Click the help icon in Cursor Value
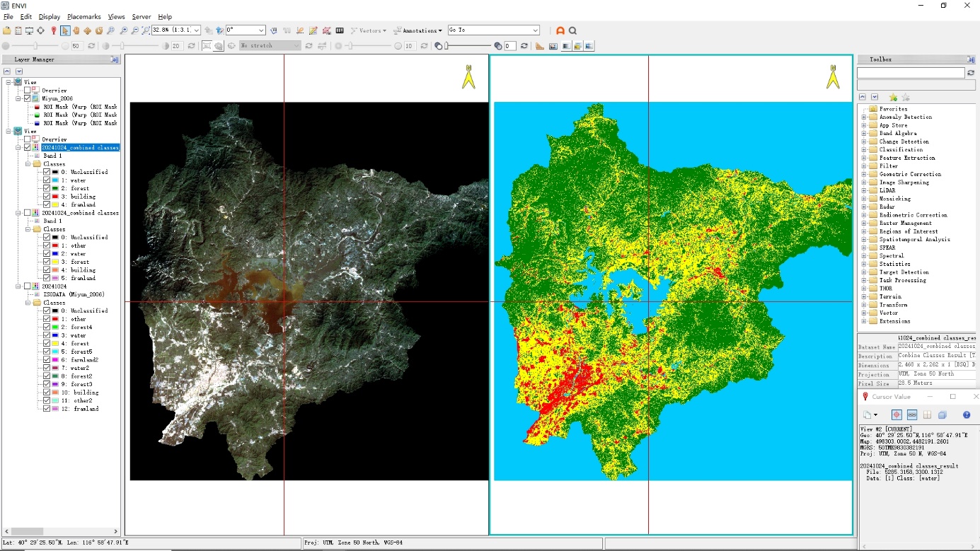The width and height of the screenshot is (980, 551). (x=967, y=414)
